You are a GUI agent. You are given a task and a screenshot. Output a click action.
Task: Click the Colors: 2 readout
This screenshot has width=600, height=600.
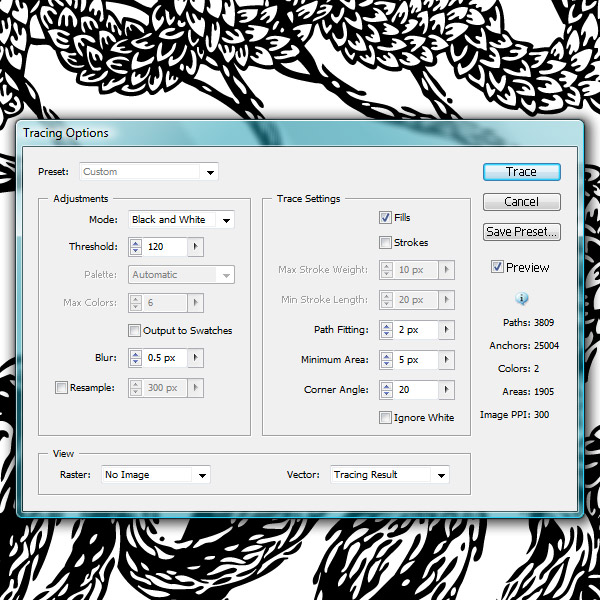tap(518, 368)
